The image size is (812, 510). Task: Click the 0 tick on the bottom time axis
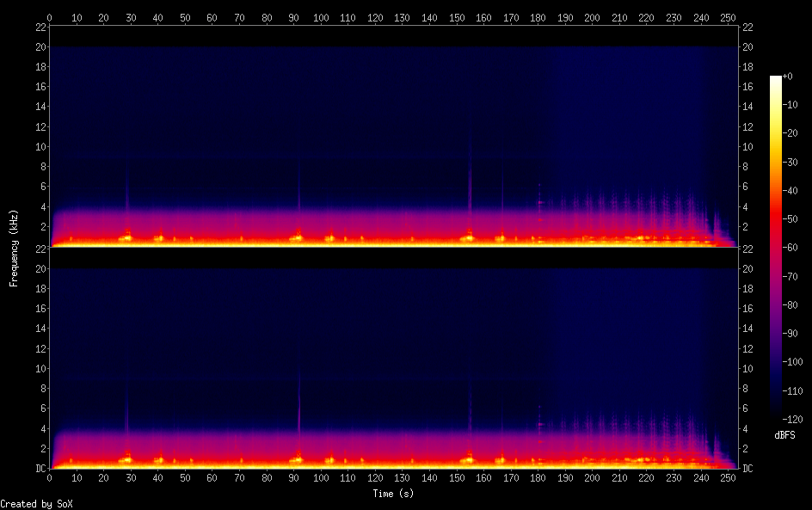50,478
